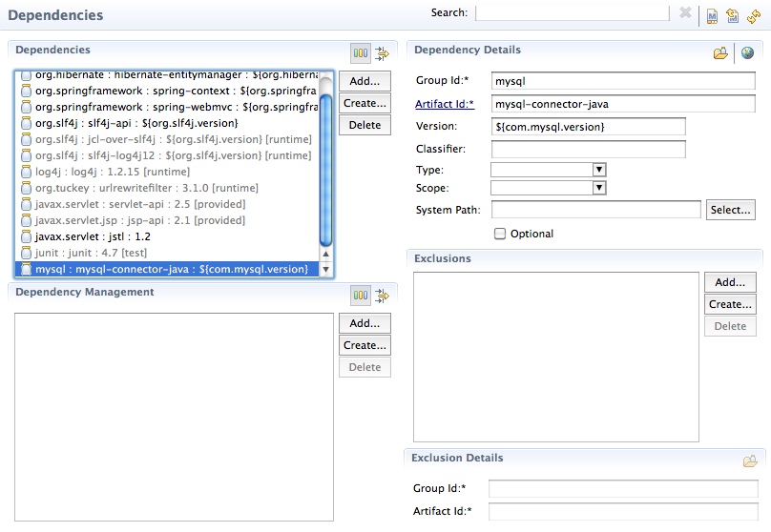The image size is (771, 532).
Task: Click the Dependency Details section title
Action: point(468,51)
